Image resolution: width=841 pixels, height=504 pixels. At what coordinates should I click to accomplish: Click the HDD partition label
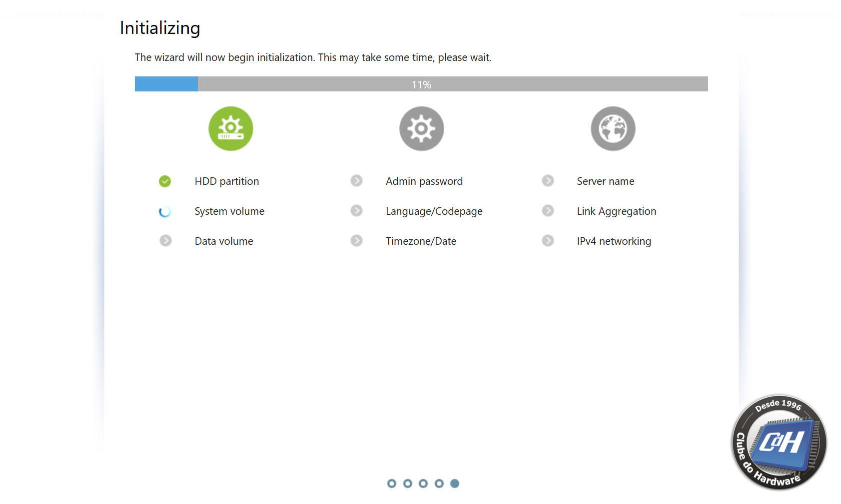click(227, 181)
